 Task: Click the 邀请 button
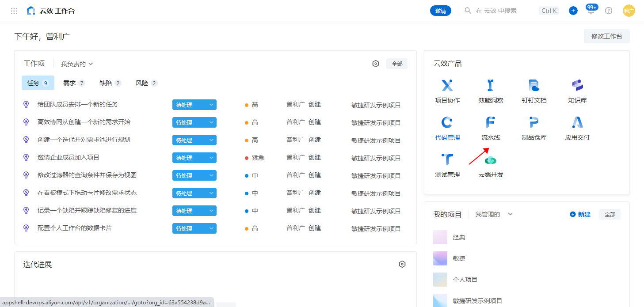[441, 11]
